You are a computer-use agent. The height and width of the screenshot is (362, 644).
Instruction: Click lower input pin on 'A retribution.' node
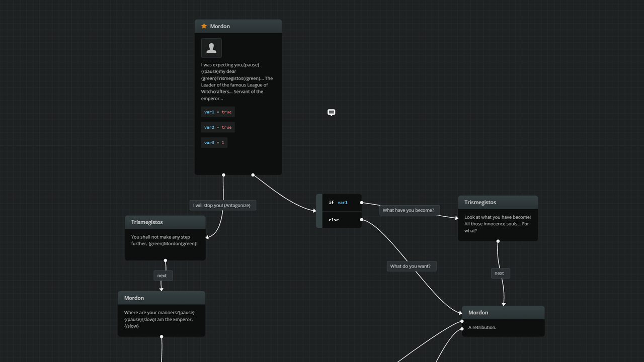[x=462, y=329]
